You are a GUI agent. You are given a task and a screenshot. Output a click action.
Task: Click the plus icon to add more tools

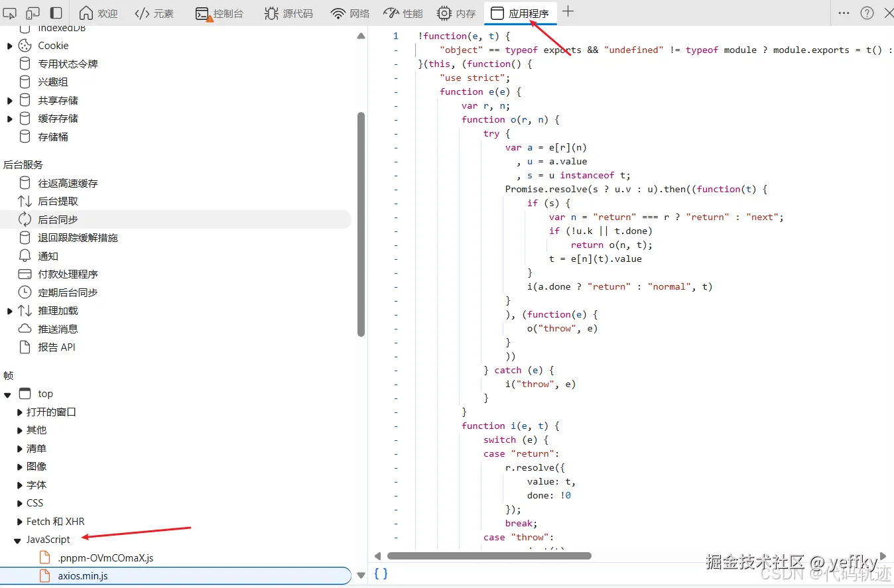(x=568, y=12)
